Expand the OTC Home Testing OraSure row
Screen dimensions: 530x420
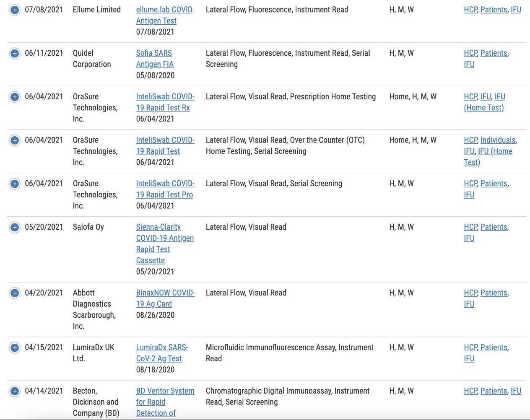15,140
